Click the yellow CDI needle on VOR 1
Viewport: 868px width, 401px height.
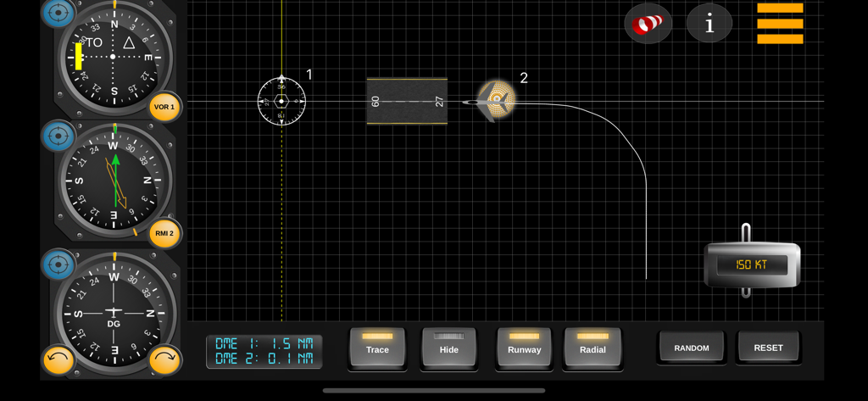[79, 57]
